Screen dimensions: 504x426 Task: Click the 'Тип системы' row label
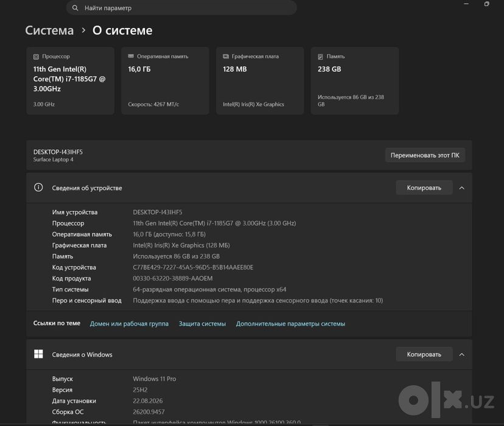point(70,289)
